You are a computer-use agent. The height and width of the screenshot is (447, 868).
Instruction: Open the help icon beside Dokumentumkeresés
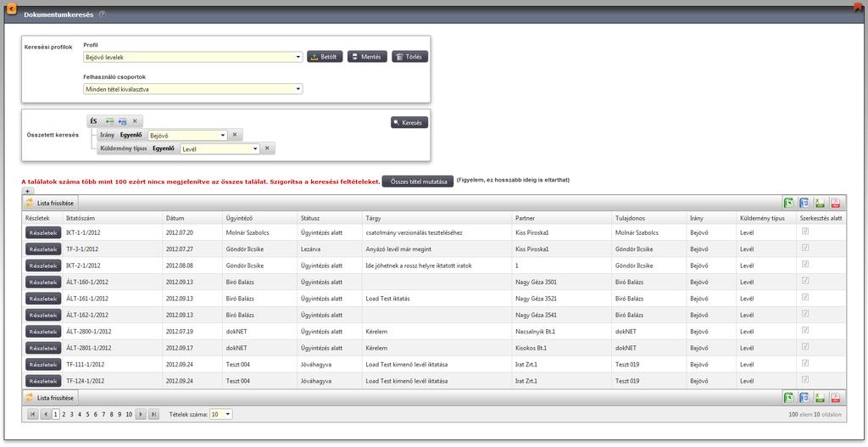point(103,14)
